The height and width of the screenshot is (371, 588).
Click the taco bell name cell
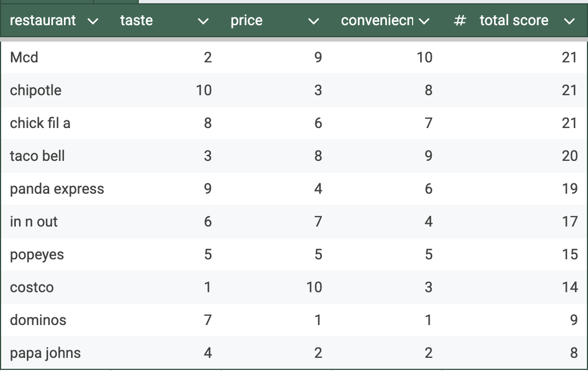[37, 156]
